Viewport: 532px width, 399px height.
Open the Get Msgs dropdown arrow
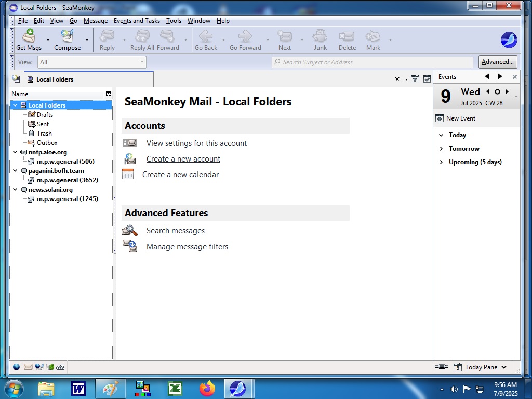tap(48, 40)
